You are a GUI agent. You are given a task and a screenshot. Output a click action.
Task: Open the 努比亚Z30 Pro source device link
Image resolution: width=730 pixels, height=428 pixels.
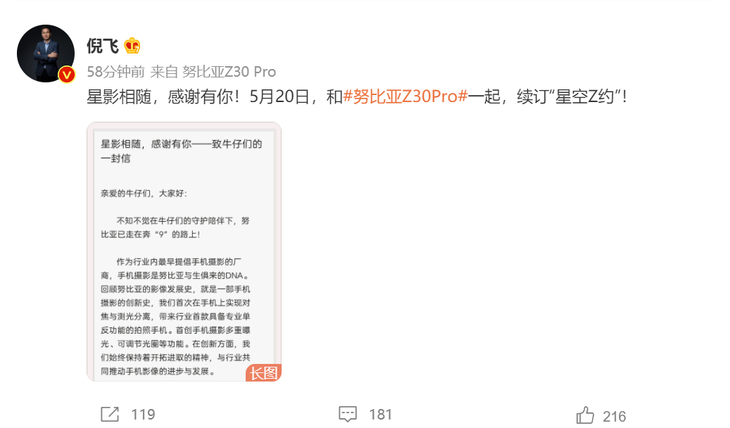(x=229, y=72)
